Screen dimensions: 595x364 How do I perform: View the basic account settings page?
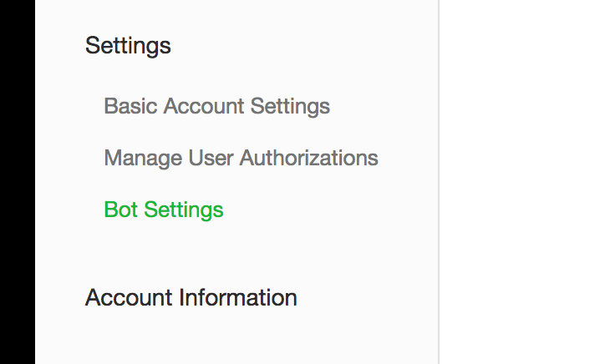(216, 107)
